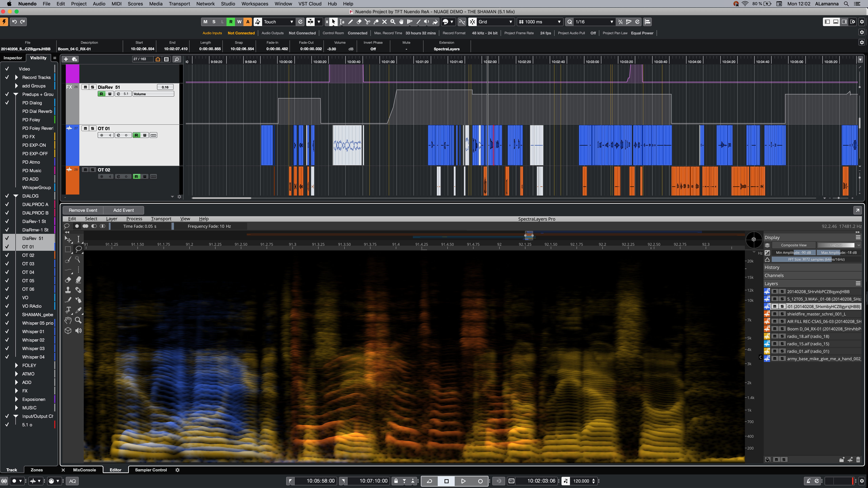Select the Hand pan tool
868x488 pixels.
tap(68, 320)
